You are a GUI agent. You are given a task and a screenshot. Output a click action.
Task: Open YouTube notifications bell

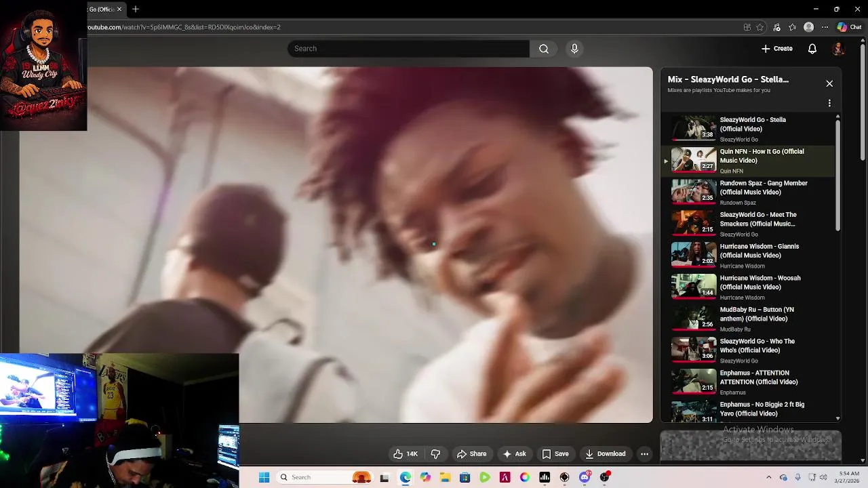click(812, 49)
